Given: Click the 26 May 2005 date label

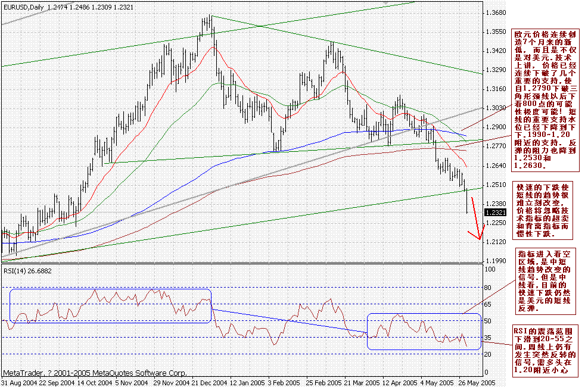Looking at the screenshot, I should (x=477, y=383).
